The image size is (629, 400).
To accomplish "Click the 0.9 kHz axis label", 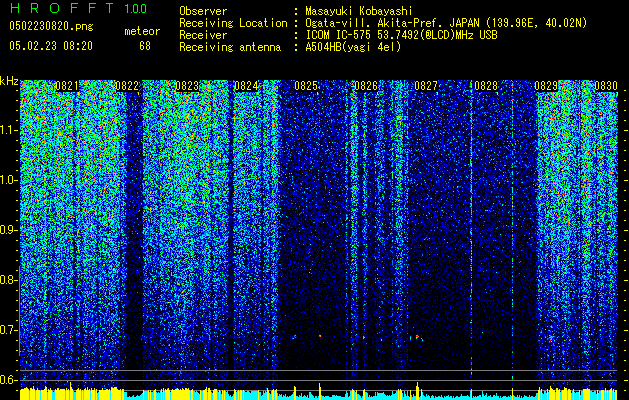I will [x=9, y=230].
